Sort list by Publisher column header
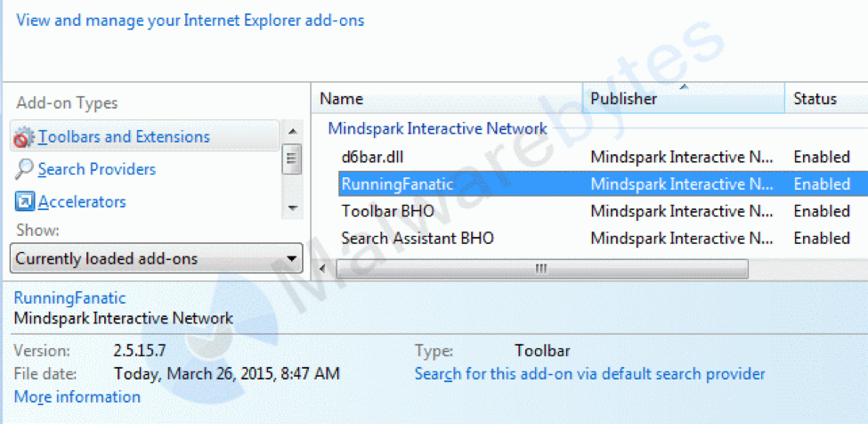The height and width of the screenshot is (424, 868). tap(682, 99)
